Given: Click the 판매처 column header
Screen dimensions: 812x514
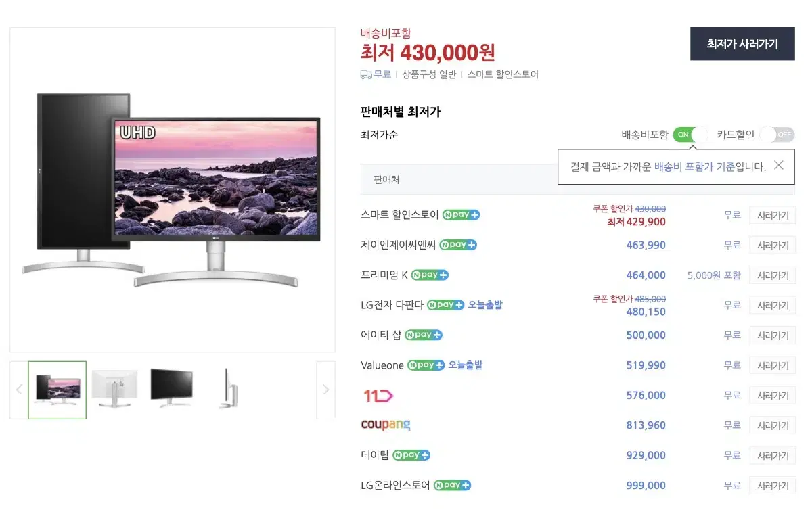Looking at the screenshot, I should point(386,180).
